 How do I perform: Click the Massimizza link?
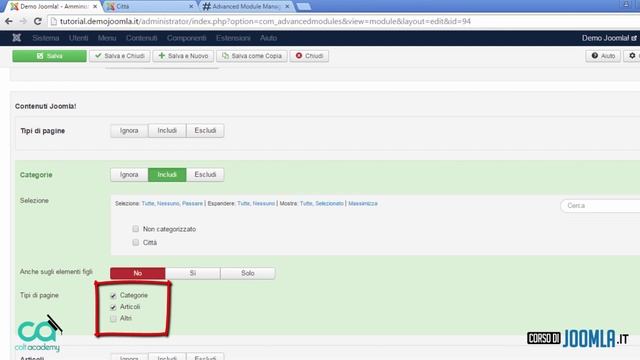click(363, 203)
